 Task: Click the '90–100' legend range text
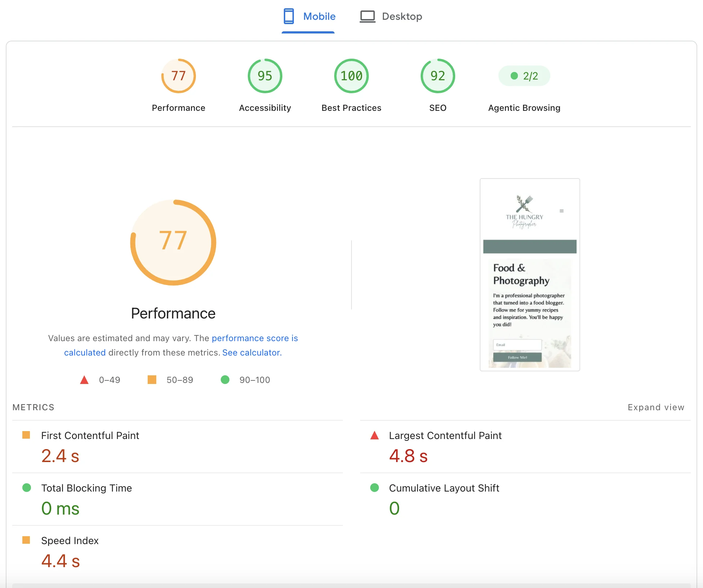click(x=255, y=380)
